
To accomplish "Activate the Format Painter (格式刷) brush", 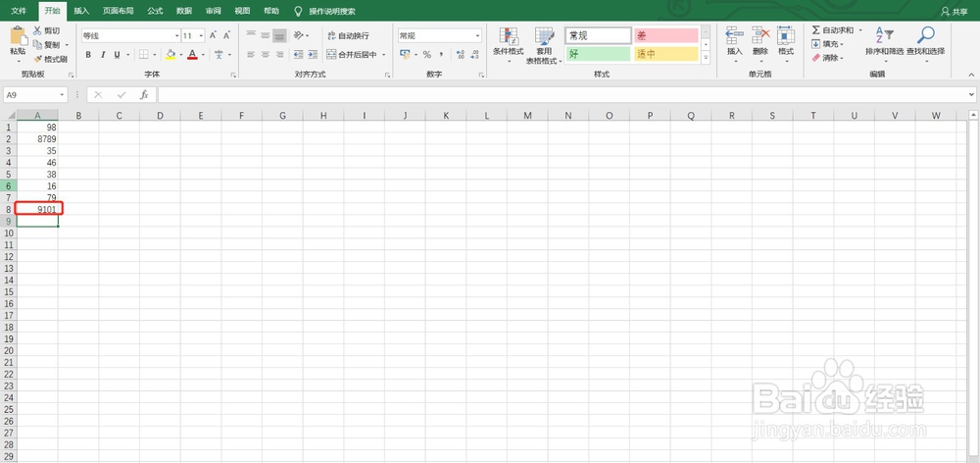I will point(50,59).
